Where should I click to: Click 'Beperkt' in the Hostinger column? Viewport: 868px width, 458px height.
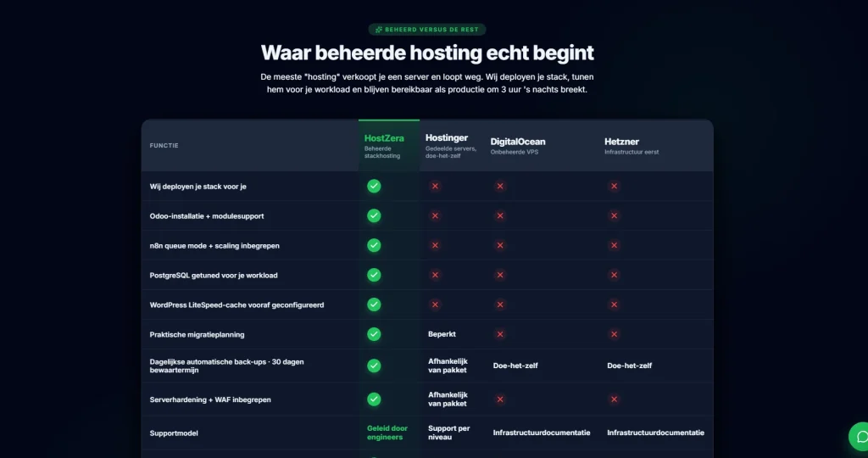pyautogui.click(x=442, y=334)
